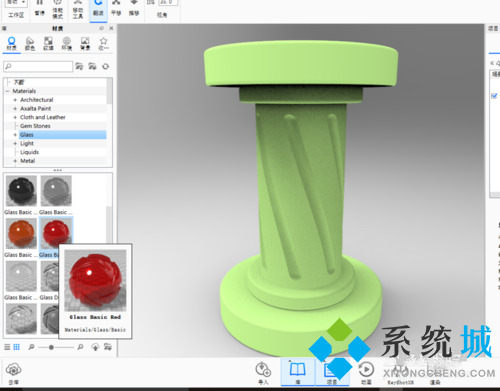This screenshot has height=391, width=500.
Task: Select the orange glass material thumbnail
Action: pos(21,233)
